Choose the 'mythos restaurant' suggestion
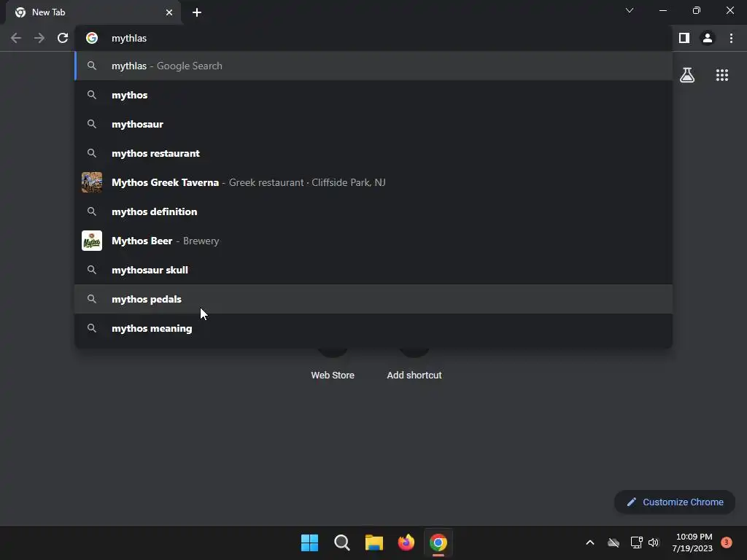The height and width of the screenshot is (560, 747). (x=373, y=153)
